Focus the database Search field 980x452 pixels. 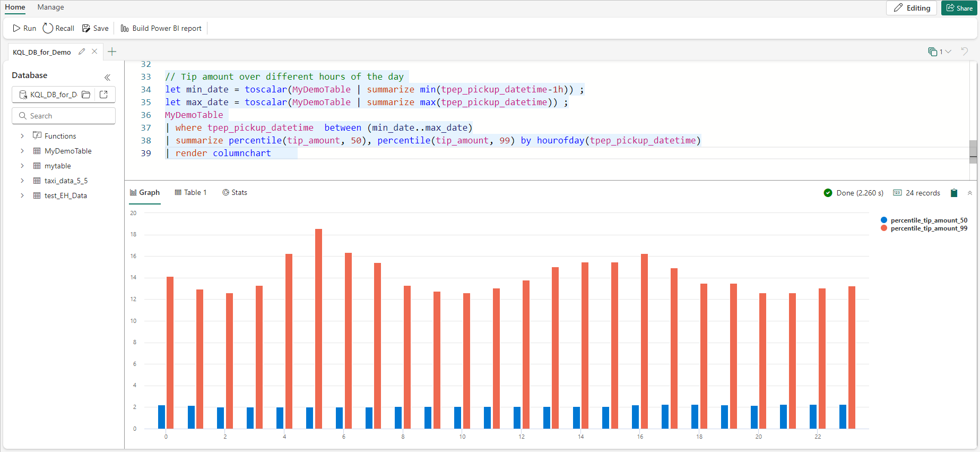pos(64,116)
